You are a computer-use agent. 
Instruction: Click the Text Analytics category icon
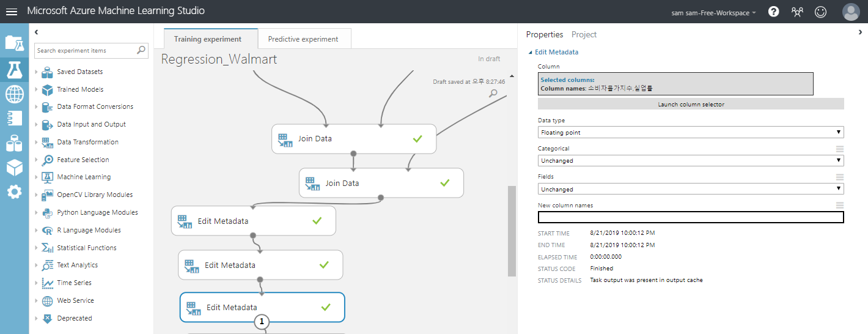pyautogui.click(x=47, y=265)
